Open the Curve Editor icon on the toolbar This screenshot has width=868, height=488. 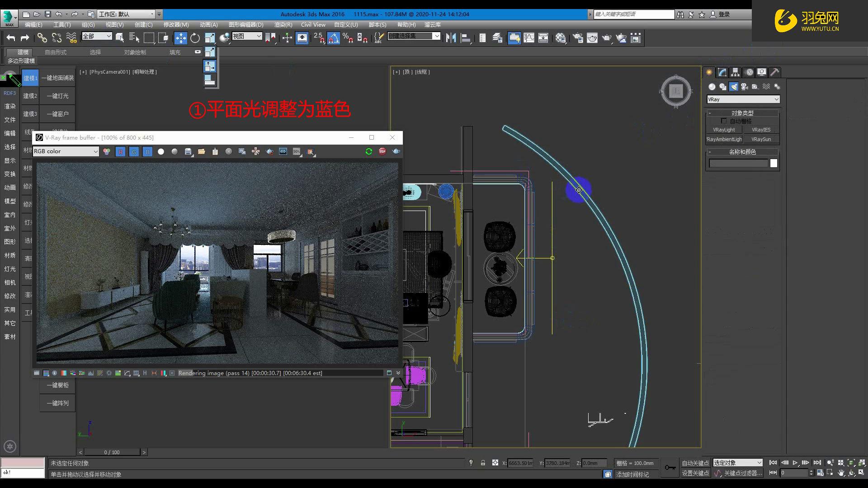pos(529,38)
